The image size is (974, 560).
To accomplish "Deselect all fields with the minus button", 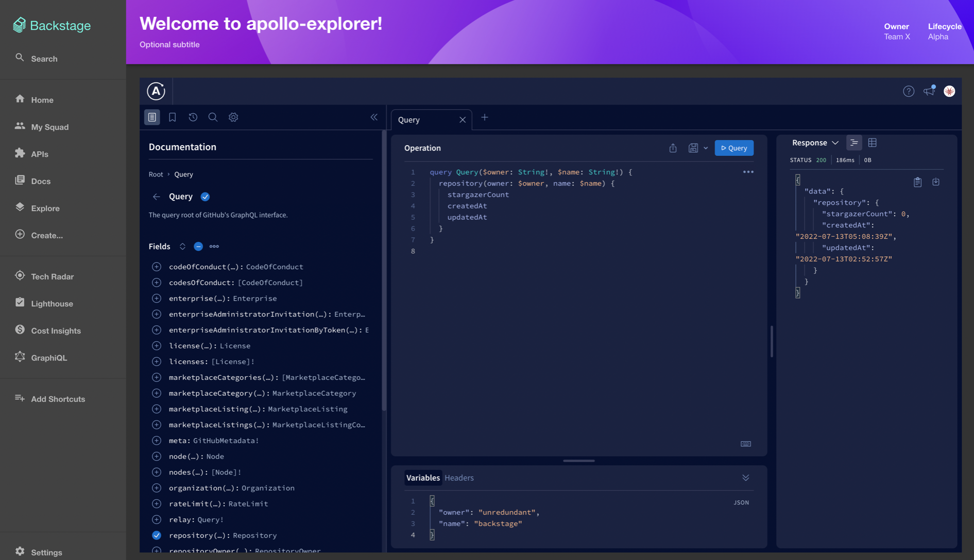I will [198, 247].
